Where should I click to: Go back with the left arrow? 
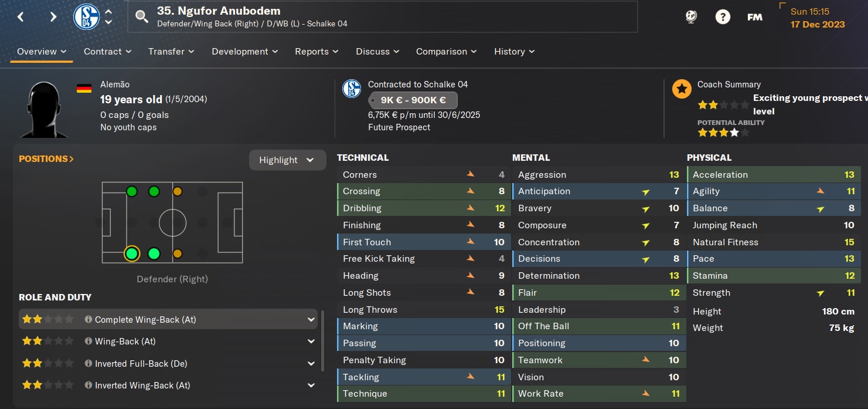pyautogui.click(x=21, y=16)
